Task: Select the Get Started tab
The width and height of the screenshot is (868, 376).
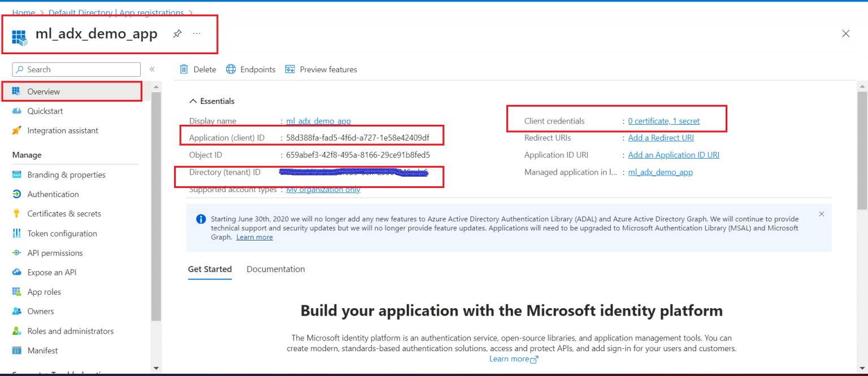Action: pyautogui.click(x=210, y=269)
